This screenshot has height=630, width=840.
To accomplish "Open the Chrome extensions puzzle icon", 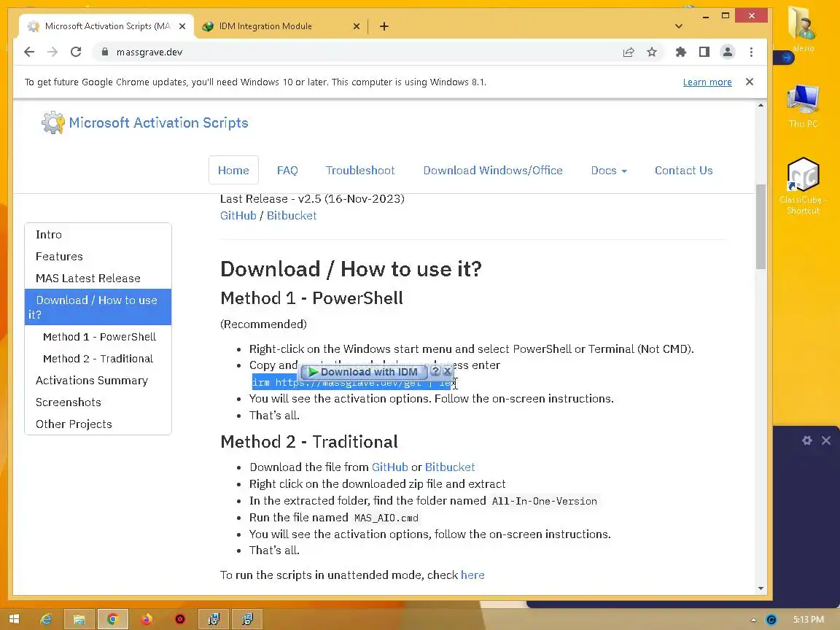I will click(681, 52).
